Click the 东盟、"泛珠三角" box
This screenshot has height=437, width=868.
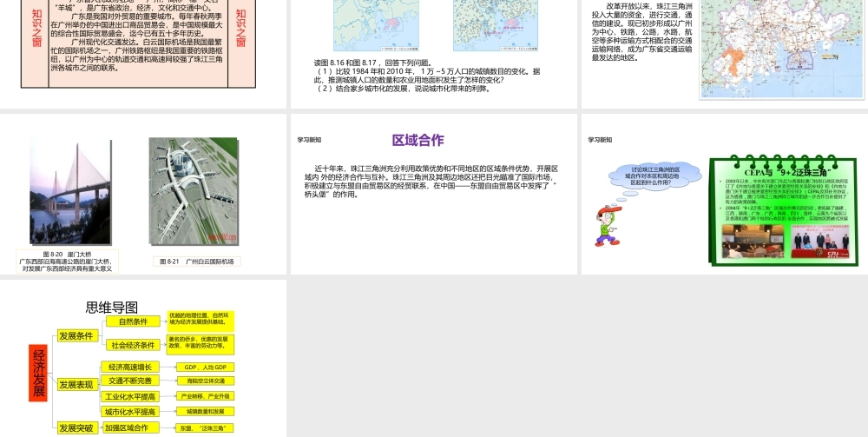[206, 428]
